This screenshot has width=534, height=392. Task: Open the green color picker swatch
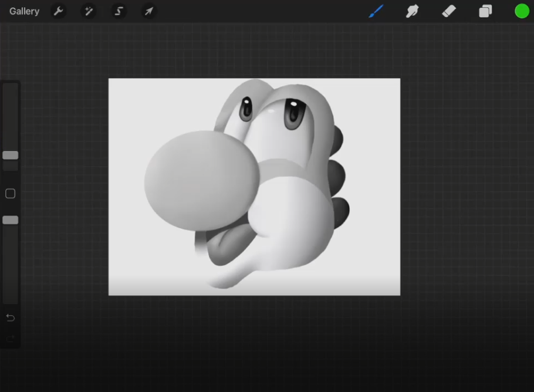tap(522, 11)
